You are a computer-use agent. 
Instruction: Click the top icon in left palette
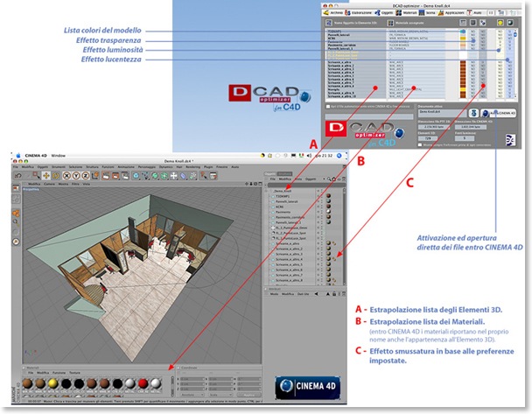(x=16, y=187)
